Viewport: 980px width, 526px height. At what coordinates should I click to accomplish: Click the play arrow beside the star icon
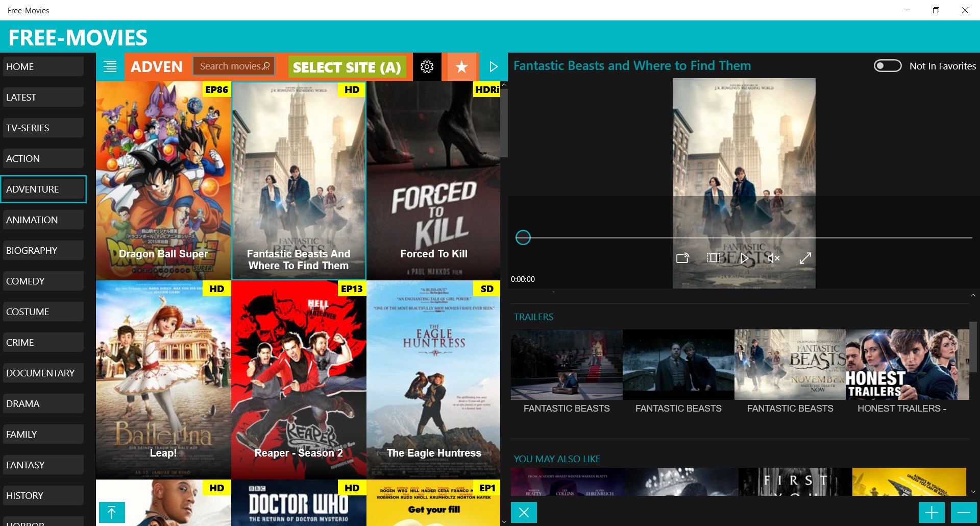click(492, 66)
